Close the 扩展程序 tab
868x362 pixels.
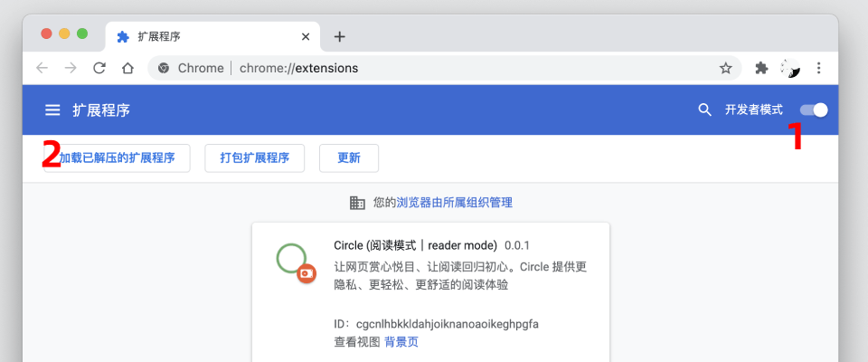click(306, 36)
